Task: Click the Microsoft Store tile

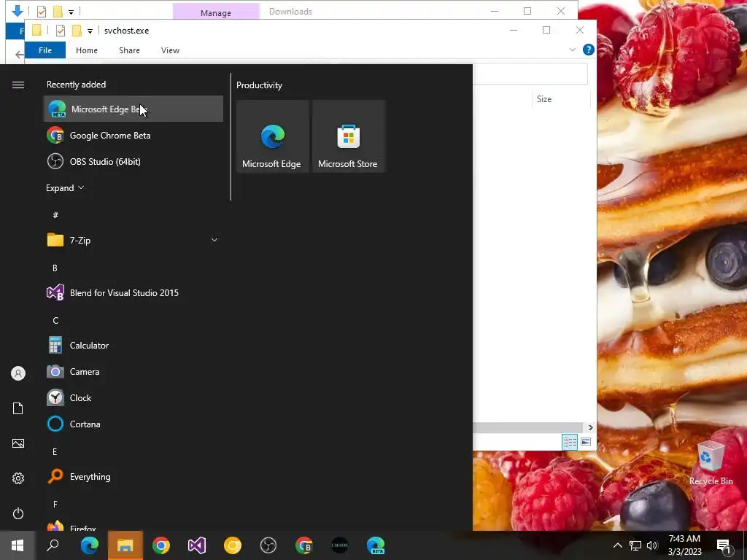Action: [348, 136]
